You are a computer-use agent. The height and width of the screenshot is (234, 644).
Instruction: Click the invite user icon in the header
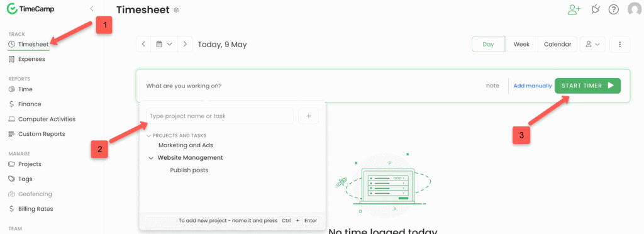point(574,10)
